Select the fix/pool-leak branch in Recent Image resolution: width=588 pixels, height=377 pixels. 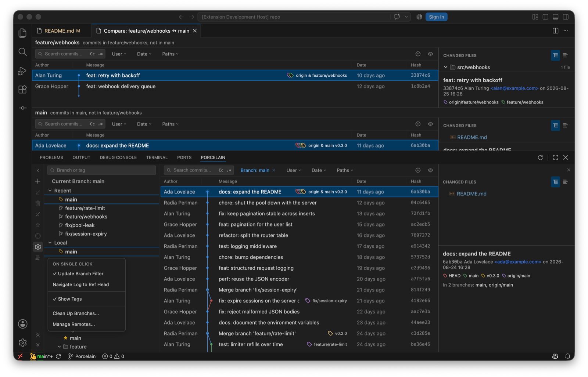pos(80,225)
